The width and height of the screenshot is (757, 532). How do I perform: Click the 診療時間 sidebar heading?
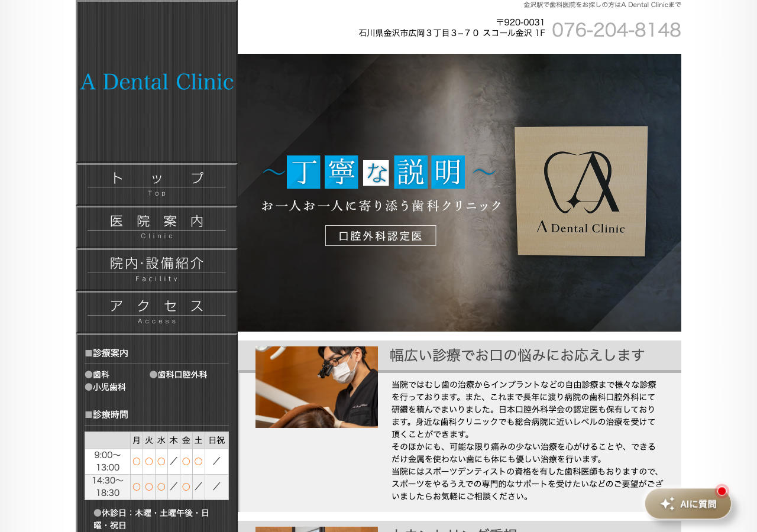(x=106, y=414)
